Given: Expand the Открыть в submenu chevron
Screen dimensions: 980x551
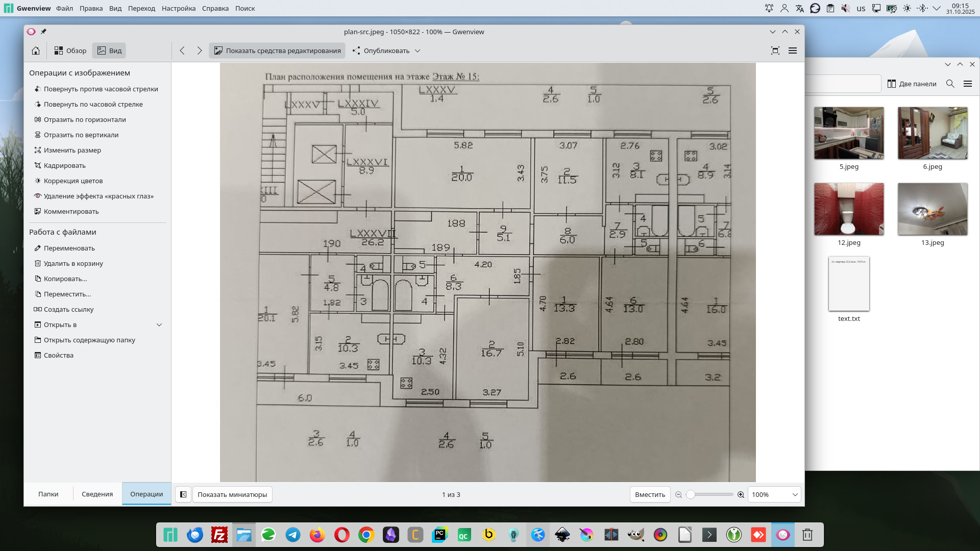Looking at the screenshot, I should pyautogui.click(x=159, y=324).
